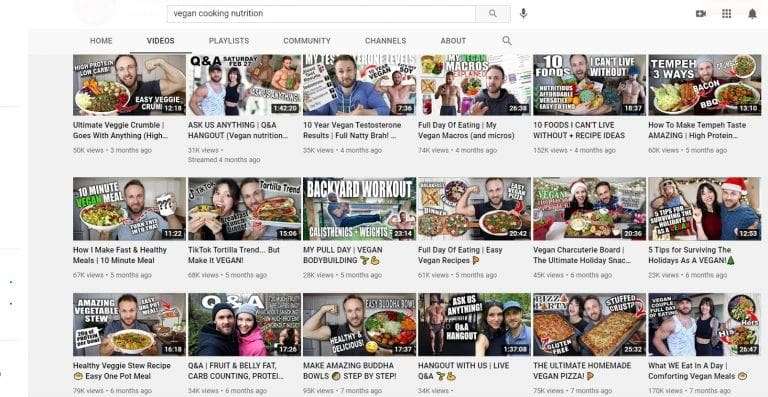Activate voice search microphone icon
Screen dimensions: 768x397
[x=523, y=14]
